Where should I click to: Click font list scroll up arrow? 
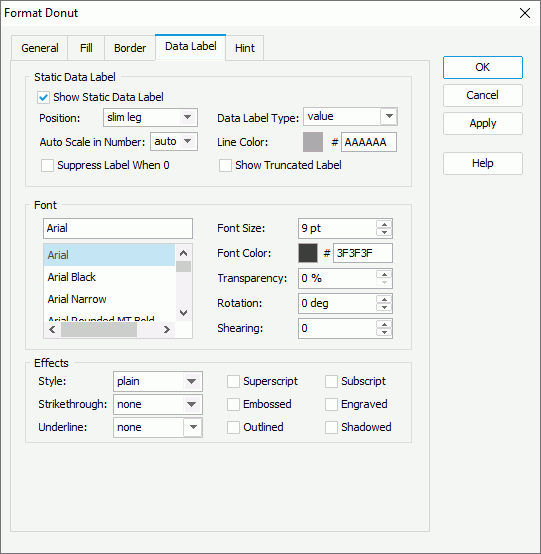tap(183, 253)
